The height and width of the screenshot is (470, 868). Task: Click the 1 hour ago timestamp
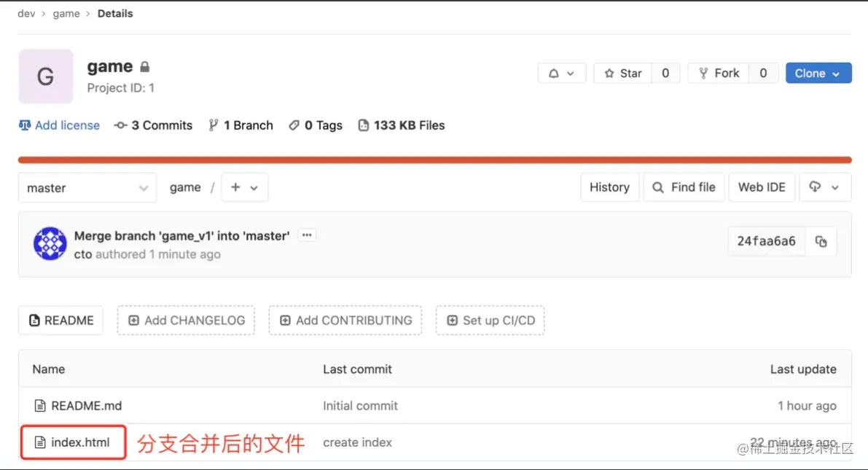click(x=807, y=406)
